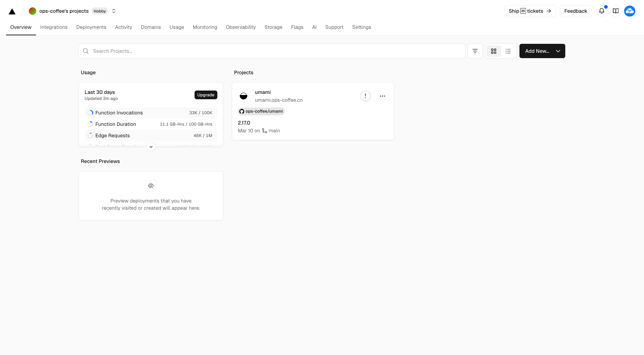644x355 pixels.
Task: Go to the Support tab
Action: (x=334, y=27)
